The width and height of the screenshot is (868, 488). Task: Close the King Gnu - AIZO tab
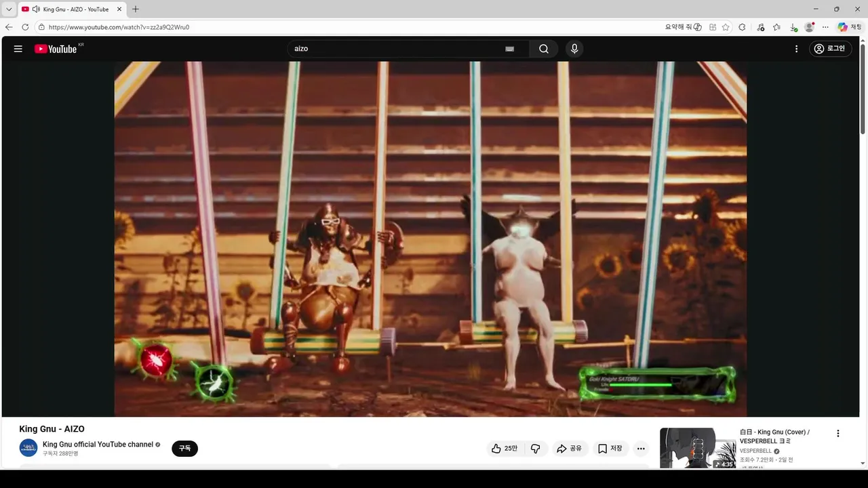pyautogui.click(x=119, y=9)
